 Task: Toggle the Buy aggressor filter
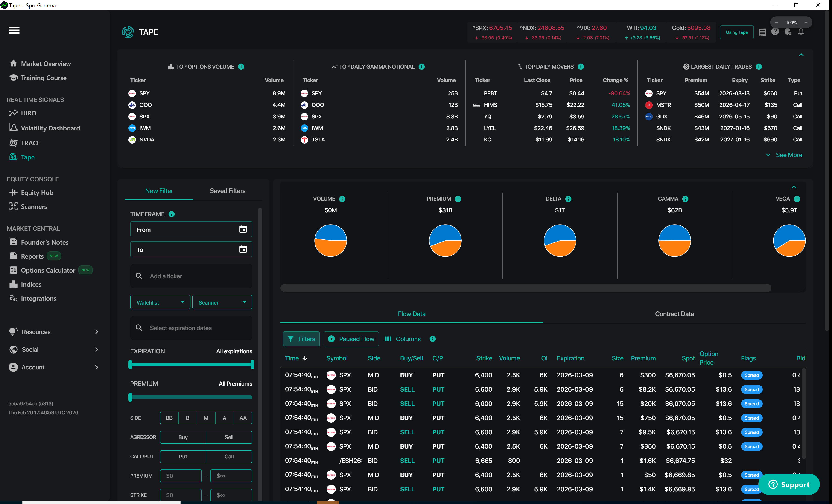pyautogui.click(x=183, y=437)
